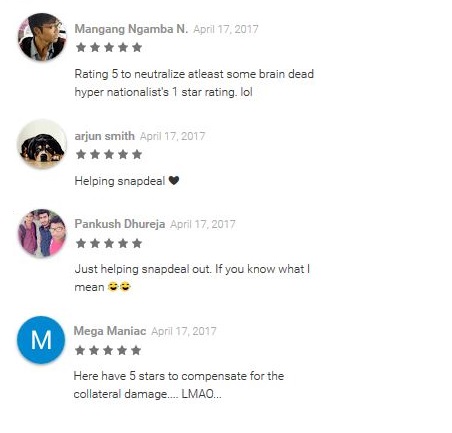Click the reviewer name arjun smith
452x433 pixels.
point(104,136)
